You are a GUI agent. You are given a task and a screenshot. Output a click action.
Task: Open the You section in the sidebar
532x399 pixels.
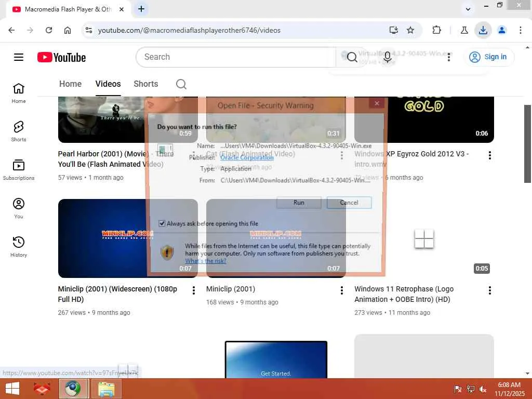(19, 208)
